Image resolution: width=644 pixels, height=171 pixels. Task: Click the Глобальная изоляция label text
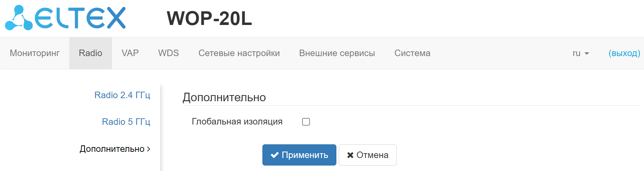(x=237, y=122)
